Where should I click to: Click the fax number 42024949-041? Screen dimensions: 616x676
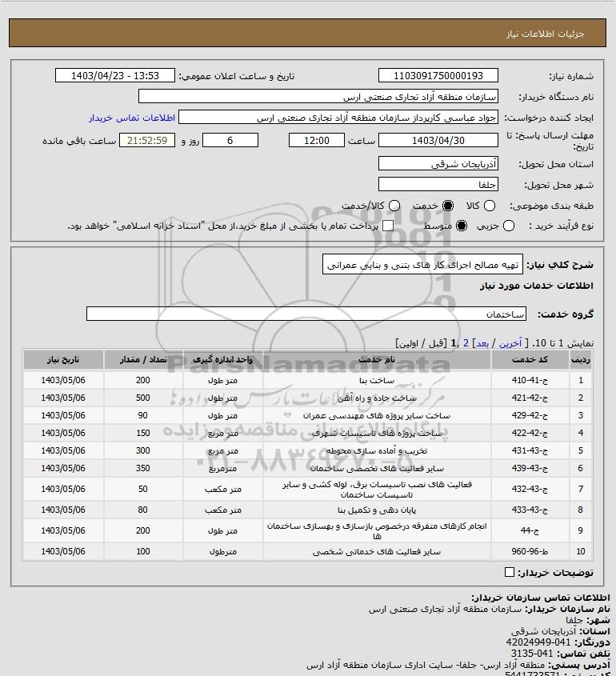(538, 642)
